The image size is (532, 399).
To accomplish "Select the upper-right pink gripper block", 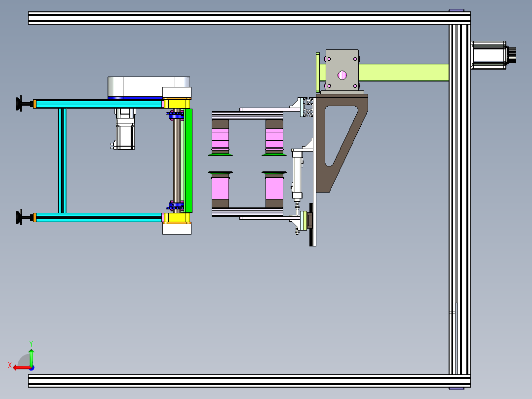I will pyautogui.click(x=274, y=139).
